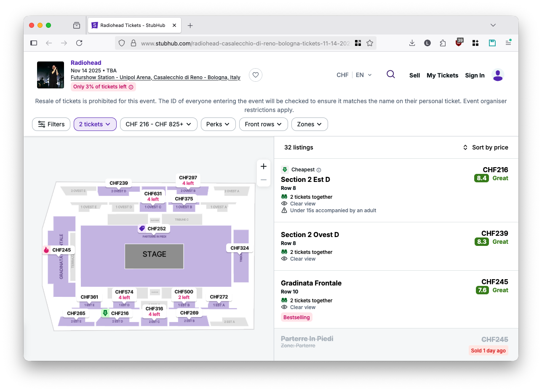Open the StubHub search magnifier icon

390,75
